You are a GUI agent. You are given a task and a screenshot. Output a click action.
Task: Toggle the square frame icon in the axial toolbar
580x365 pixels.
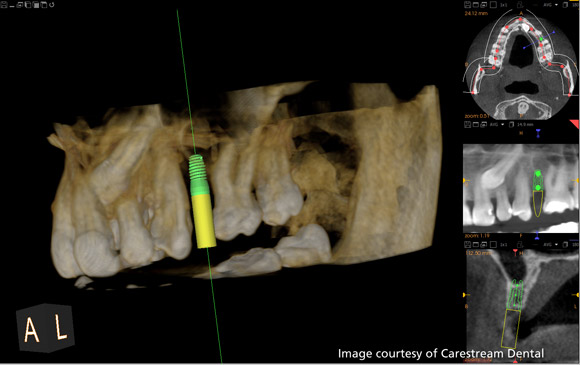click(493, 5)
